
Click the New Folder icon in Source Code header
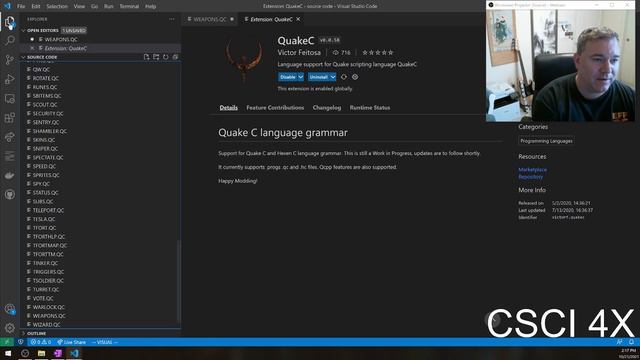click(x=156, y=57)
